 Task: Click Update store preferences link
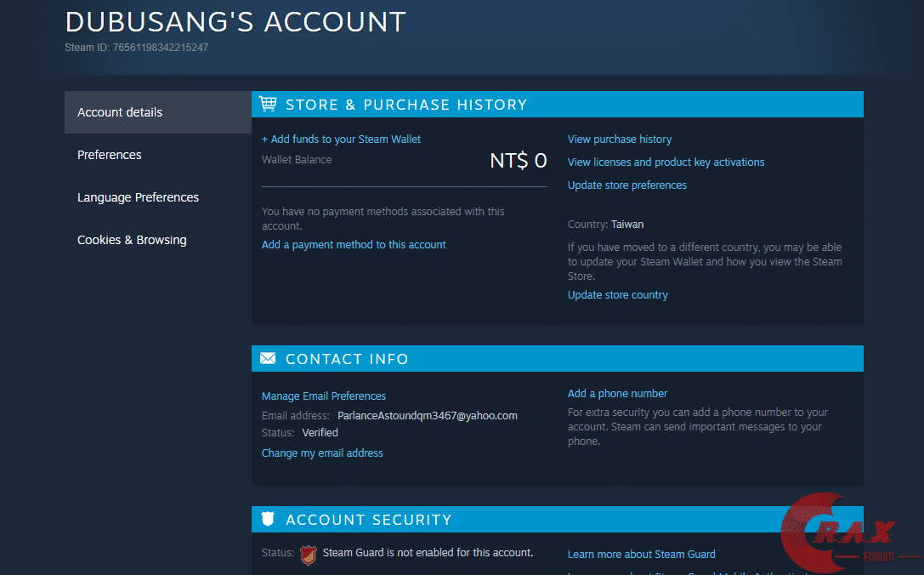627,185
